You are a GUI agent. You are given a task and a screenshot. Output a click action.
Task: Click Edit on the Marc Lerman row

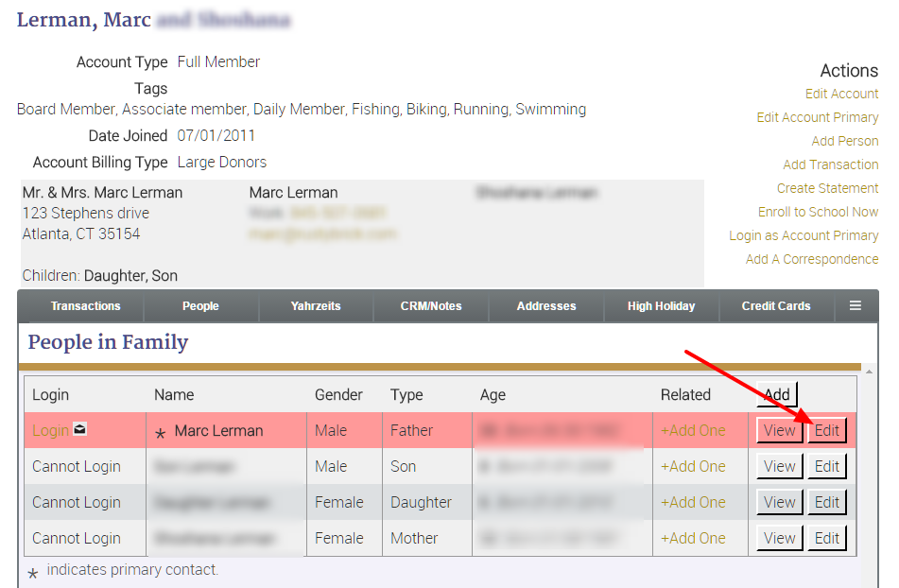(x=826, y=429)
